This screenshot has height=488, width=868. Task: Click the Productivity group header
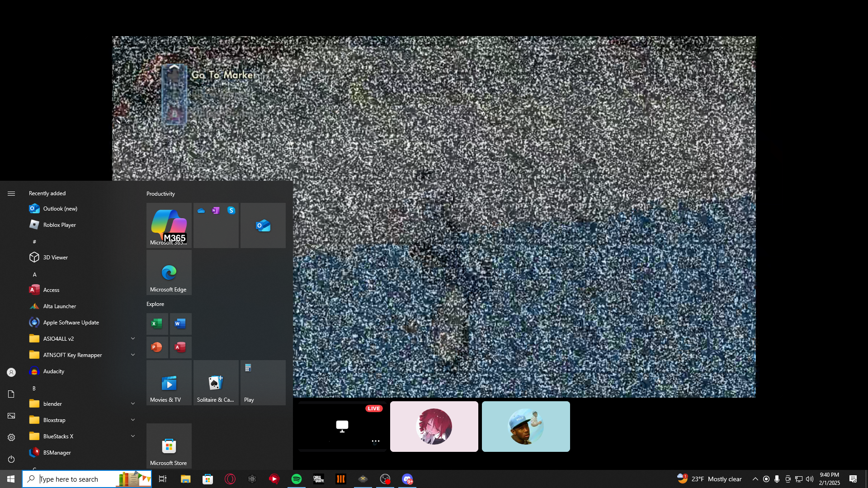point(160,193)
